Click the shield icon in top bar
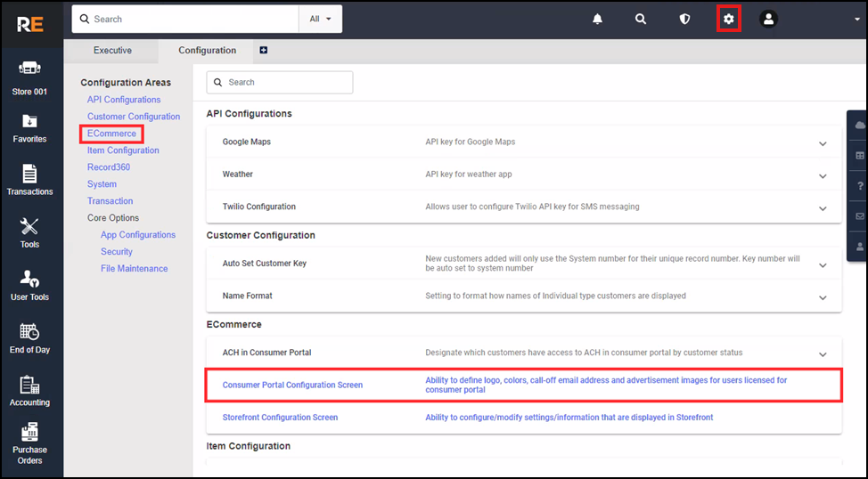 [x=684, y=19]
